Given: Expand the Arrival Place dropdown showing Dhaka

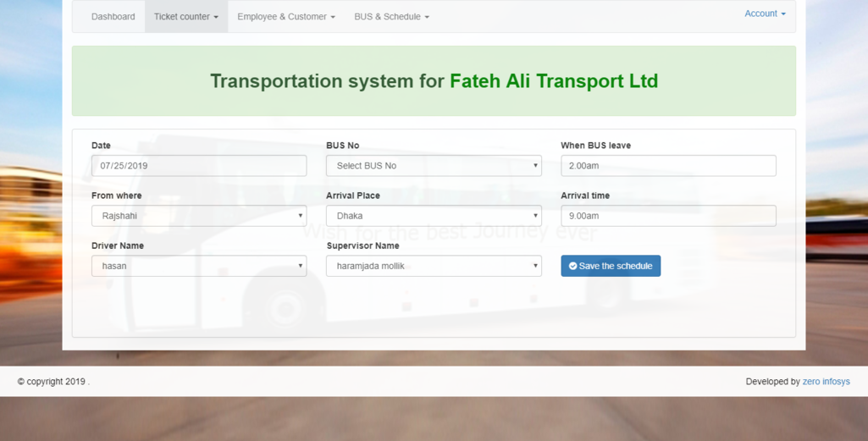Looking at the screenshot, I should [434, 216].
